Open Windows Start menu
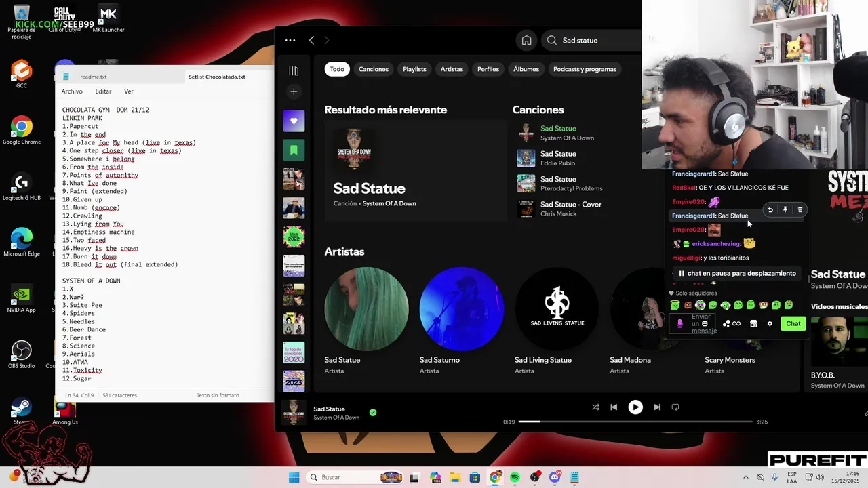 [x=294, y=477]
